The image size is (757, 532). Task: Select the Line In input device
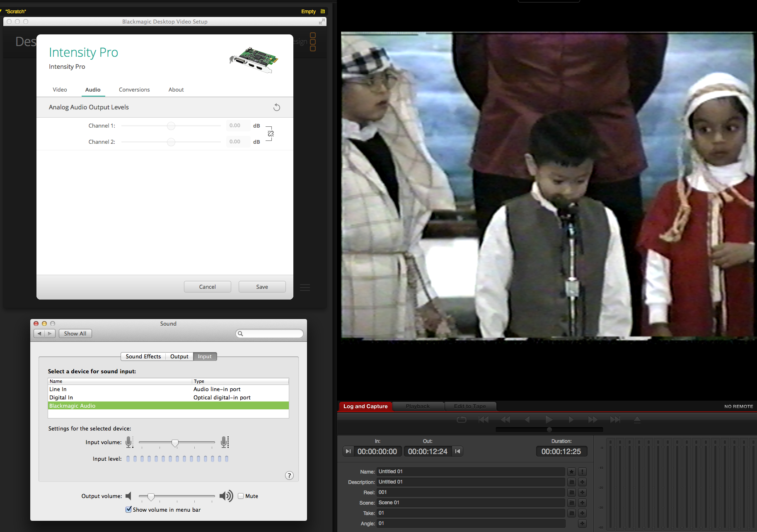[168, 389]
